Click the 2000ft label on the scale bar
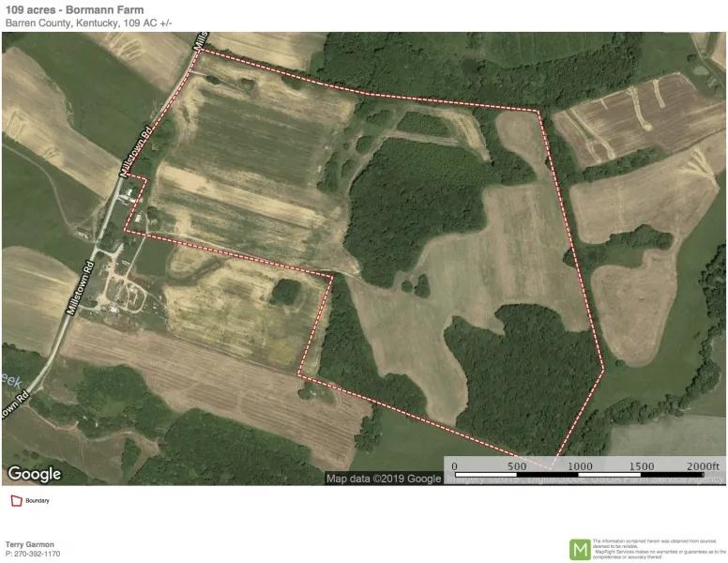Screen dimensions: 728x563 point(703,466)
